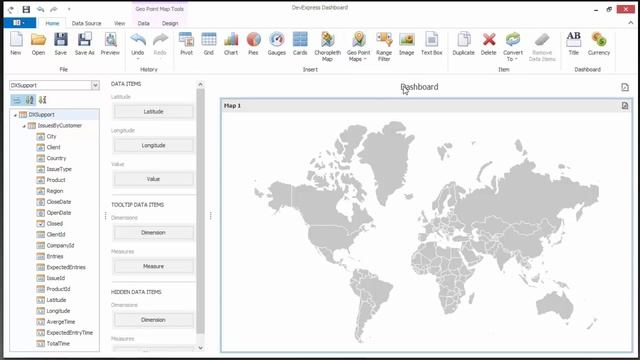Screen dimensions: 640x360
Task: Delete the selected dashboard item
Action: [489, 43]
